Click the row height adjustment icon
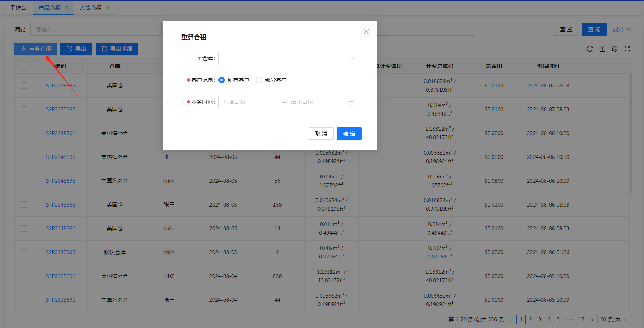The height and width of the screenshot is (328, 644). [x=602, y=49]
